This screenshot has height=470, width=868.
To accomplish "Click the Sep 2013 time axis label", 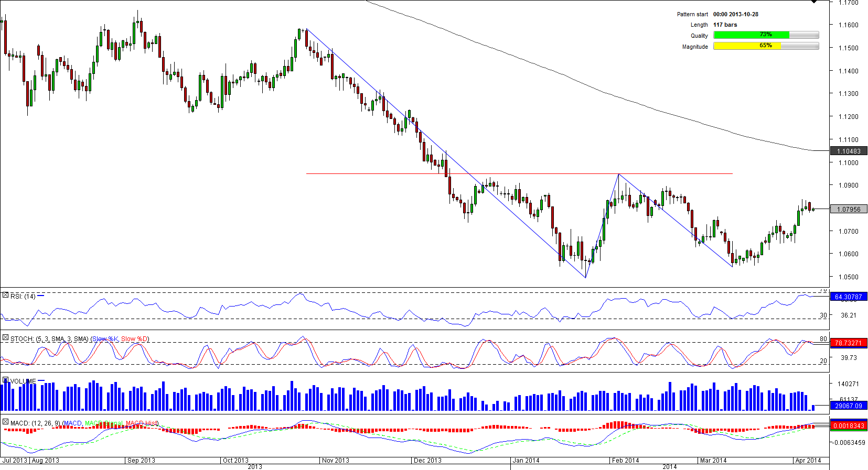I will pyautogui.click(x=142, y=461).
